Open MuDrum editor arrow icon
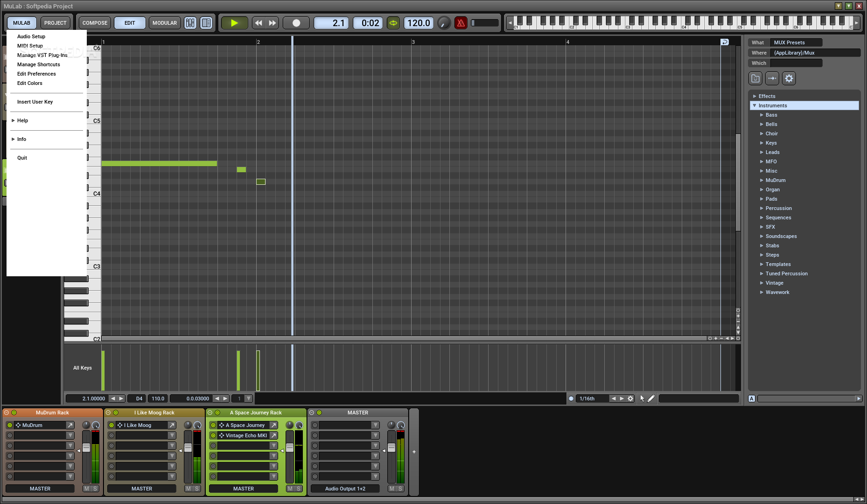Screen dimensions: 867x504 click(70, 425)
